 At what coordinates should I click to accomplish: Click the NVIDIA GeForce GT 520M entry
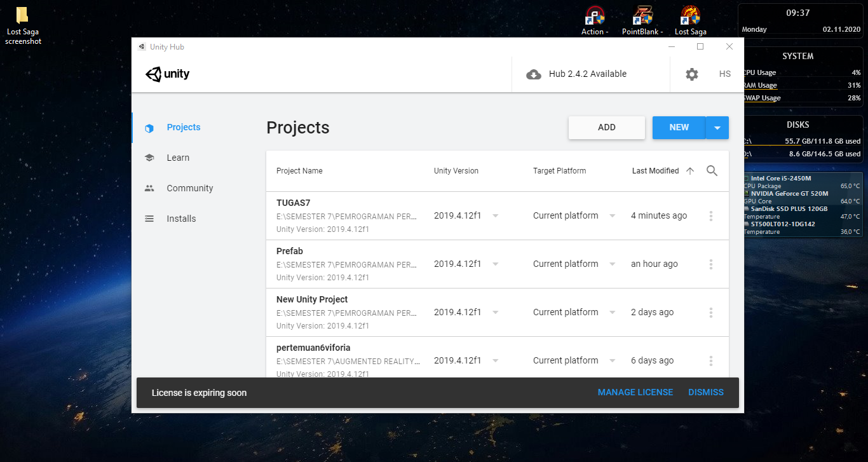(x=789, y=193)
